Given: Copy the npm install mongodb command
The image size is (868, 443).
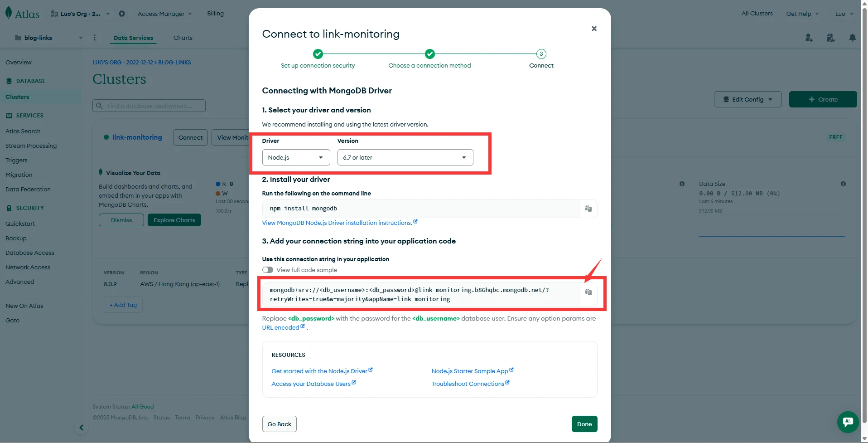Looking at the screenshot, I should tap(588, 209).
